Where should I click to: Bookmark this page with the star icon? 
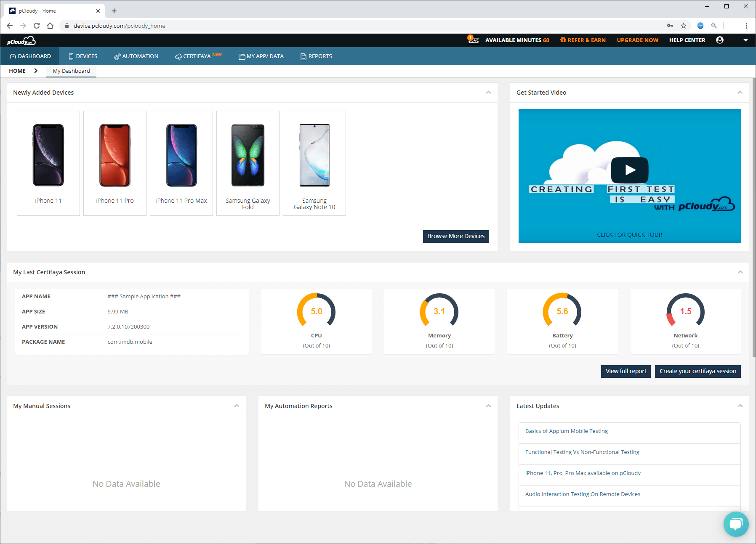(684, 26)
